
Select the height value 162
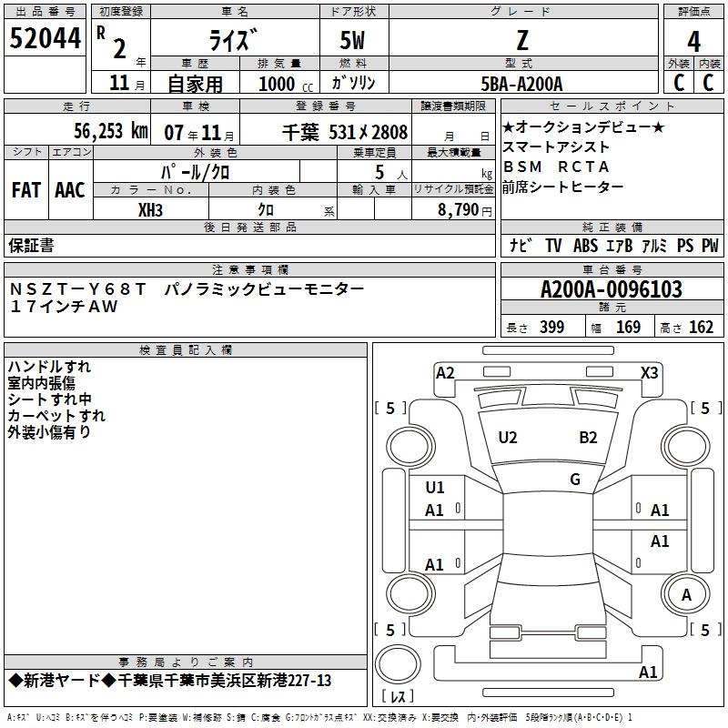[701, 327]
